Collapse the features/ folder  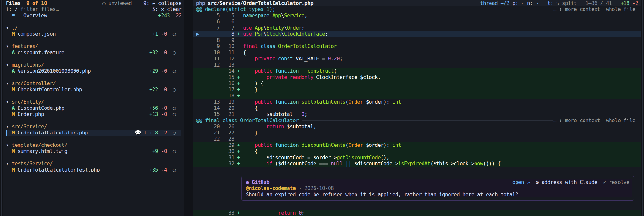(x=7, y=46)
